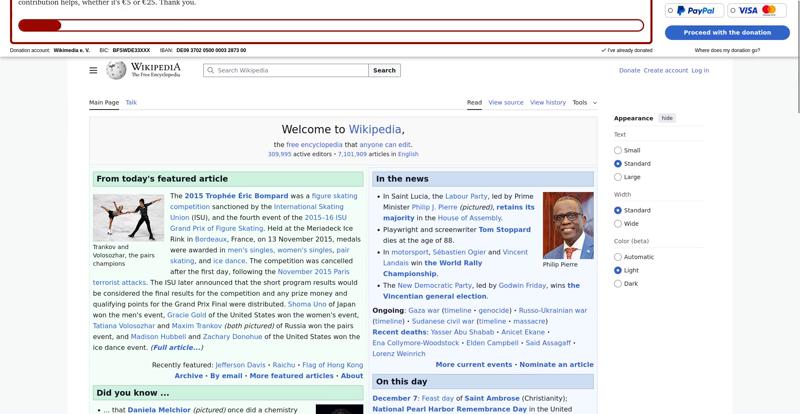Expand the Tools dropdown menu
Screen dimensions: 800x414
point(584,102)
